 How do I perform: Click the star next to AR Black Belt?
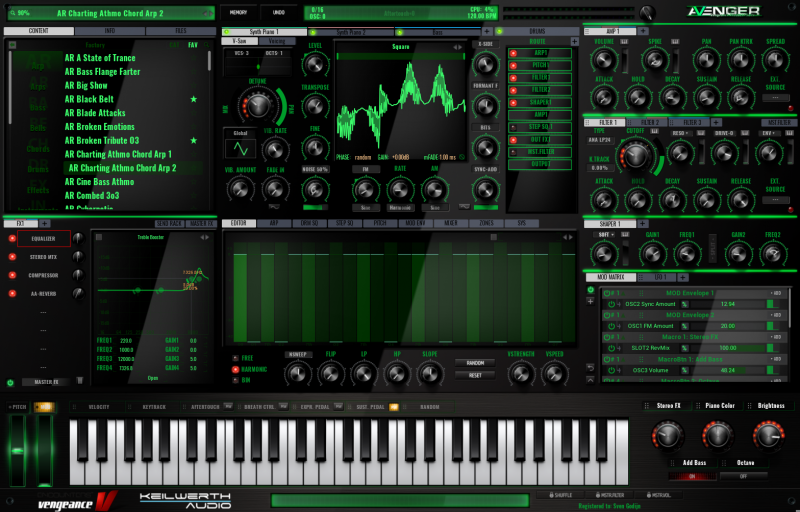tap(193, 99)
